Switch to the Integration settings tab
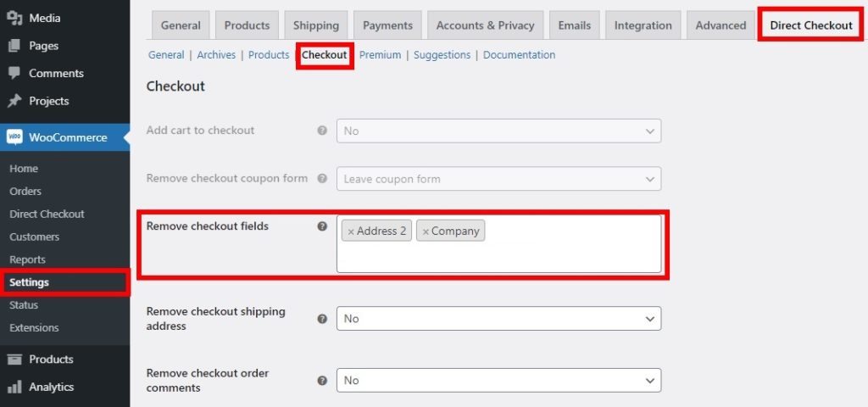This screenshot has height=407, width=868. click(643, 25)
